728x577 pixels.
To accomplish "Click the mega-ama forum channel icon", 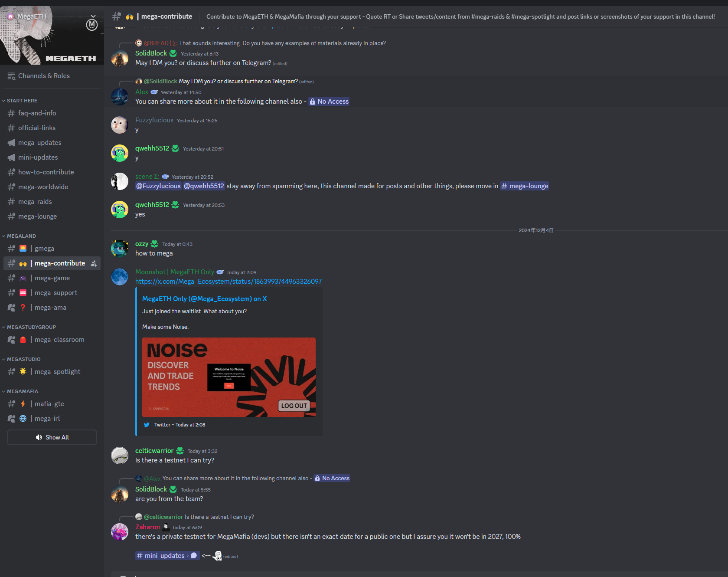I will 11,308.
